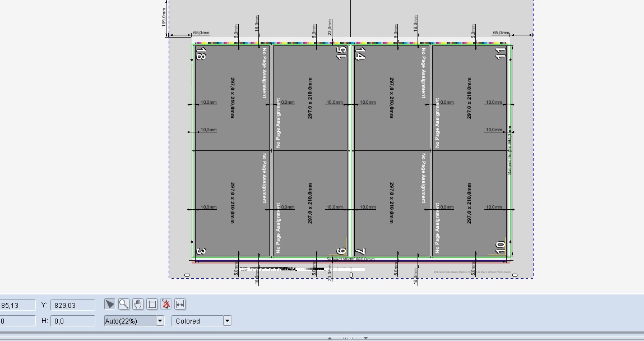Select the crop frame tool
Viewport: 644px width, 341px height.
tap(151, 304)
